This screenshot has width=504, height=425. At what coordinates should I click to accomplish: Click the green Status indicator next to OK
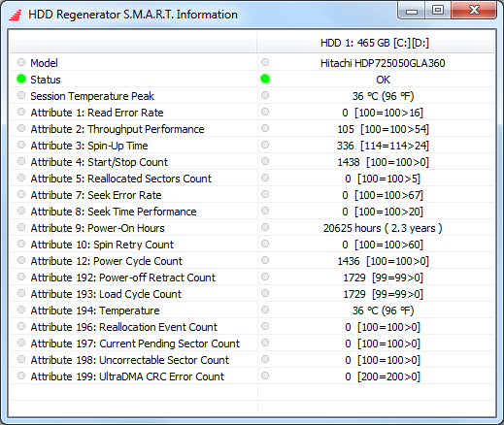pyautogui.click(x=265, y=79)
